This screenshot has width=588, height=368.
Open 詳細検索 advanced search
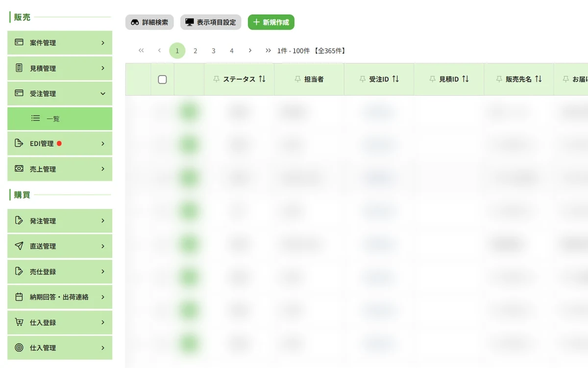pyautogui.click(x=149, y=22)
